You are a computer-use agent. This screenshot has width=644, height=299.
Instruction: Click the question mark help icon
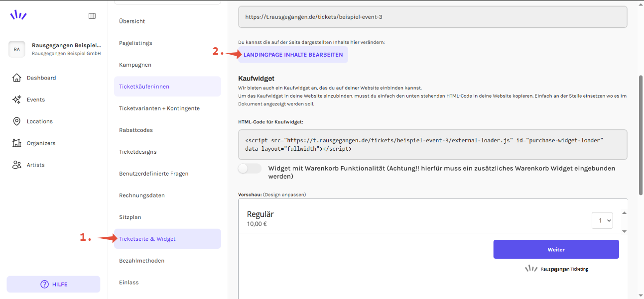pyautogui.click(x=44, y=285)
